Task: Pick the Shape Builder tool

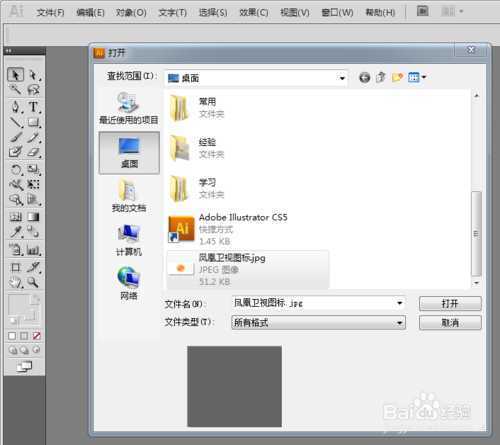Action: click(x=16, y=199)
